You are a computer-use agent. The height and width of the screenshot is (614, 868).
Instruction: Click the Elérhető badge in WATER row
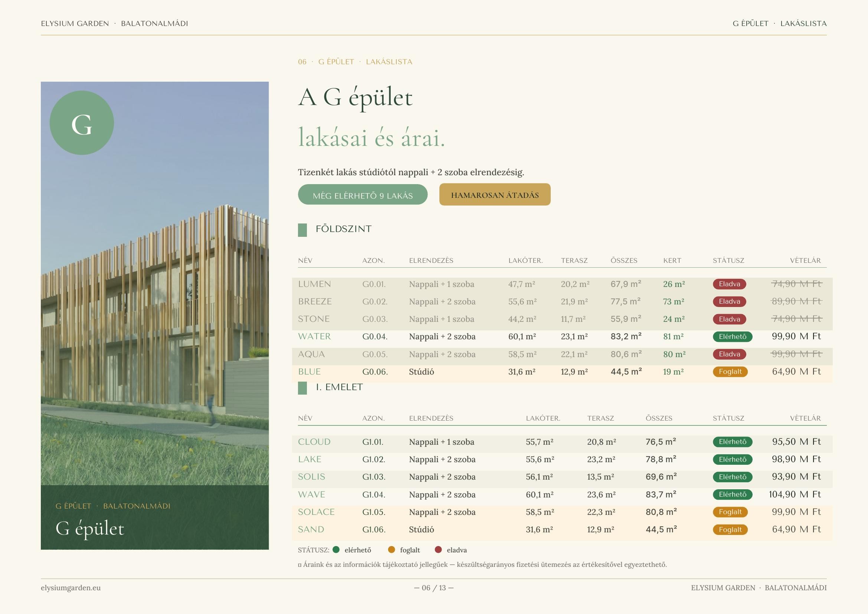point(732,336)
